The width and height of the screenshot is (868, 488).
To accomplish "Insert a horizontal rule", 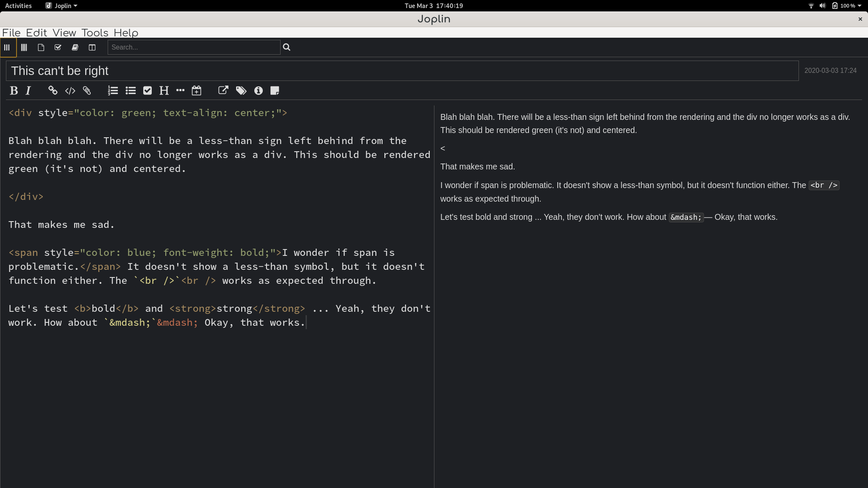I will (x=181, y=90).
